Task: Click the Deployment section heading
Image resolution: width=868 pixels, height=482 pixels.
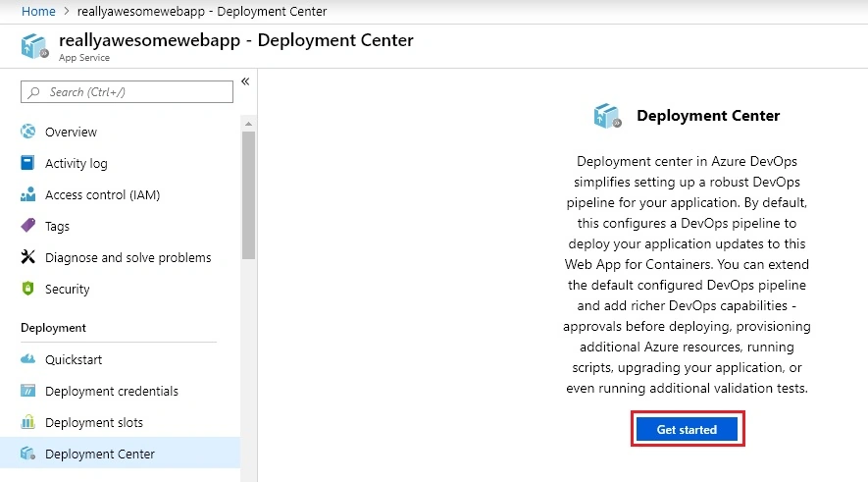Action: coord(53,328)
